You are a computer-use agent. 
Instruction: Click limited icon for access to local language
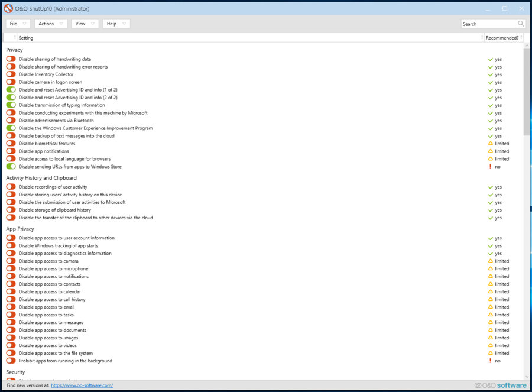coord(490,159)
